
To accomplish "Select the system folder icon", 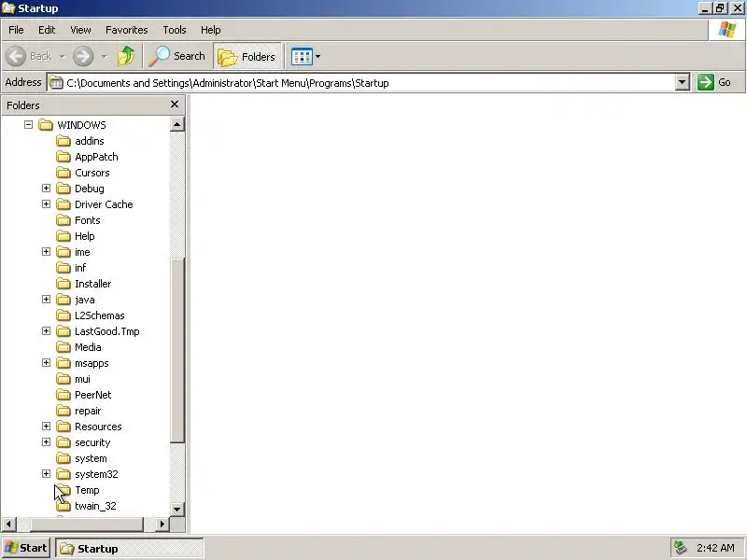I will pyautogui.click(x=63, y=458).
